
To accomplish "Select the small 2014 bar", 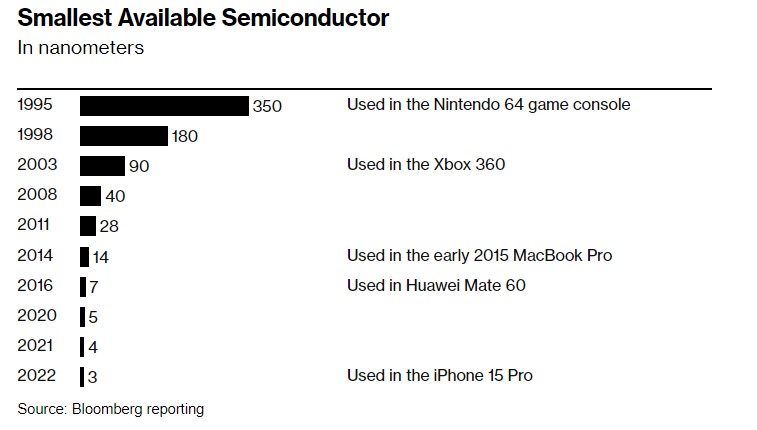I will pos(84,256).
